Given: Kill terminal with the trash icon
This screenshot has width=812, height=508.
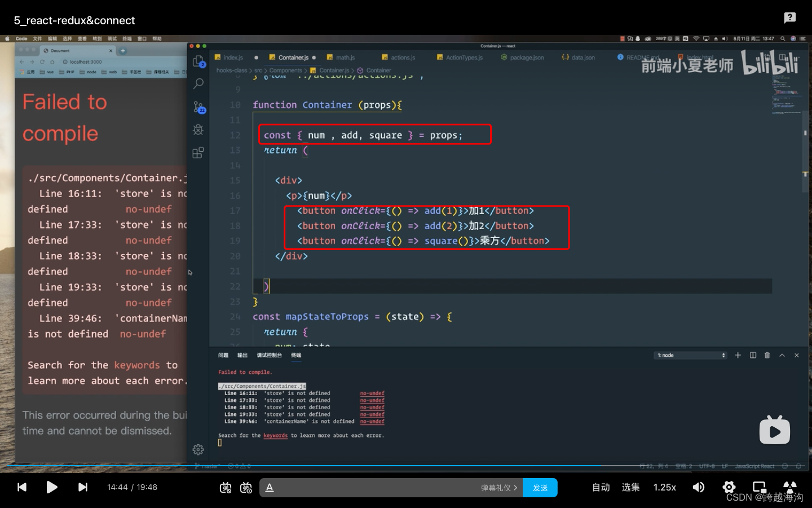Looking at the screenshot, I should [767, 355].
